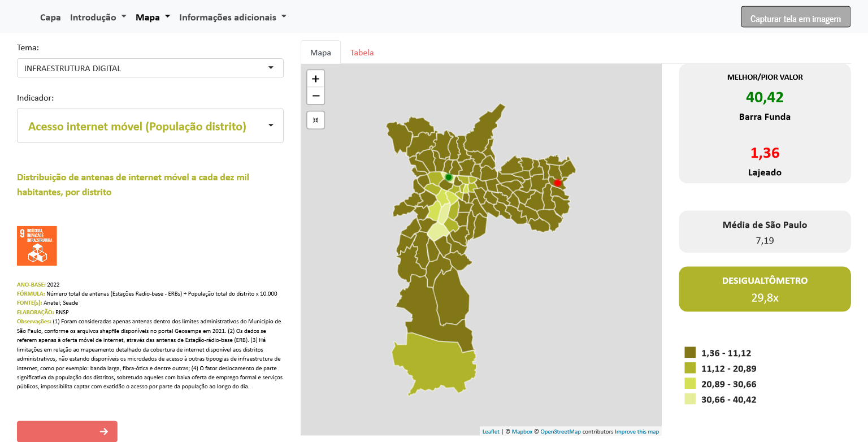
Task: Click the SDG 9 industry icon
Action: (x=37, y=245)
